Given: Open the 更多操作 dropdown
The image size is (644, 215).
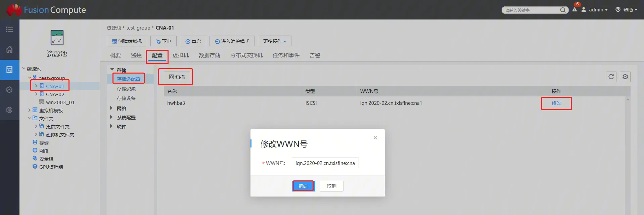Looking at the screenshot, I should (x=274, y=41).
